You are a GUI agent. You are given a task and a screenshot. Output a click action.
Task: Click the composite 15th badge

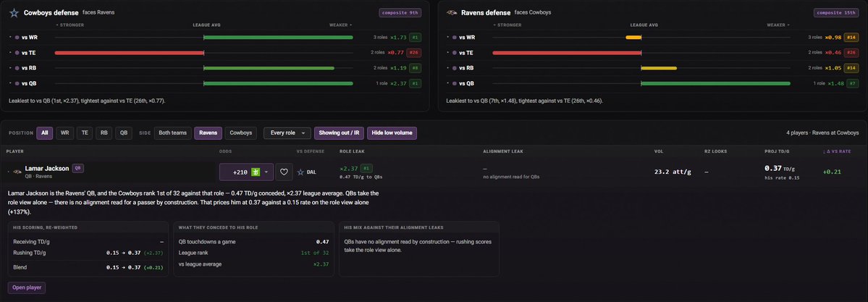(x=836, y=12)
